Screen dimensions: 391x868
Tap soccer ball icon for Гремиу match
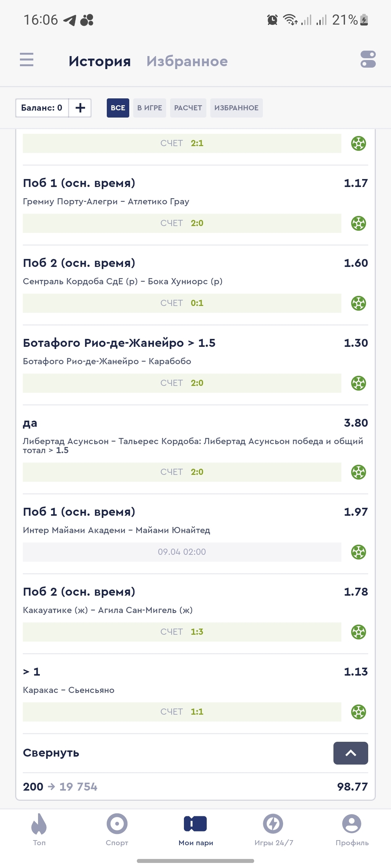(358, 223)
